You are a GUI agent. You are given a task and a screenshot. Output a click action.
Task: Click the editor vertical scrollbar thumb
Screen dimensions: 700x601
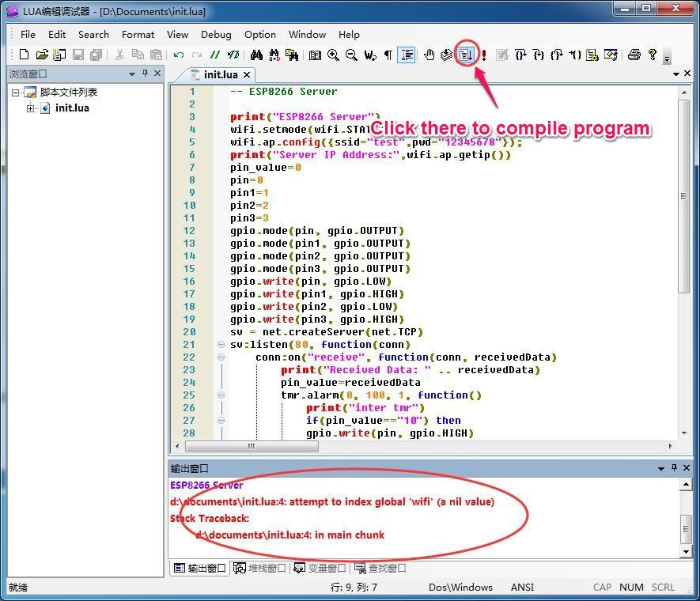[683, 196]
